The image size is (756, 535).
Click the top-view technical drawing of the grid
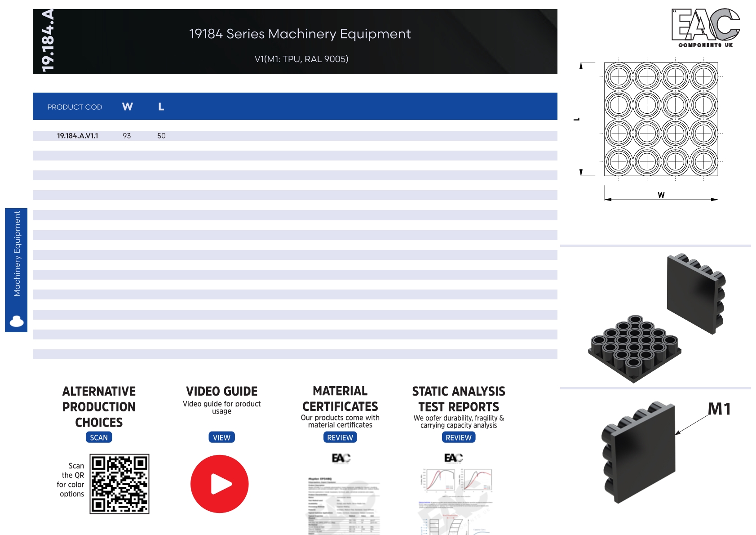(661, 119)
